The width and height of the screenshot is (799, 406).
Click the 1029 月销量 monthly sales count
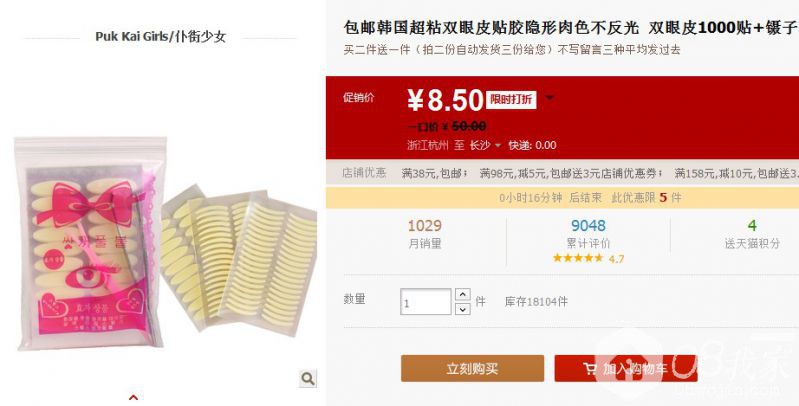pyautogui.click(x=424, y=225)
